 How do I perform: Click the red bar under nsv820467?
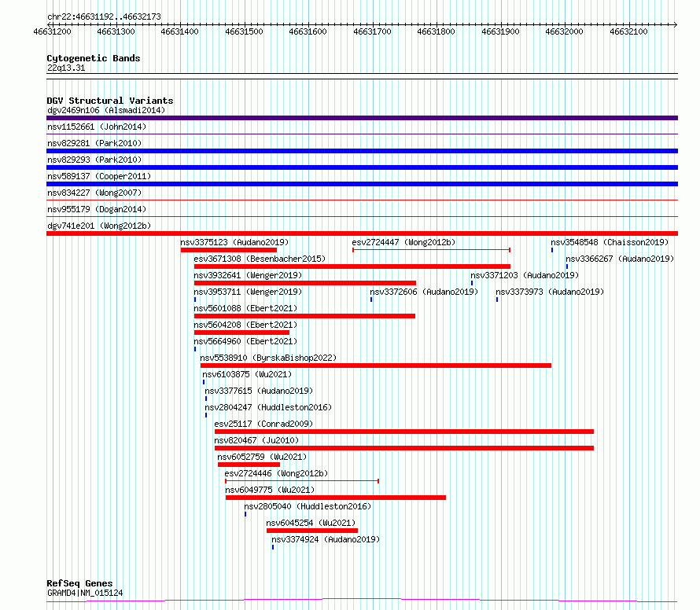point(404,448)
